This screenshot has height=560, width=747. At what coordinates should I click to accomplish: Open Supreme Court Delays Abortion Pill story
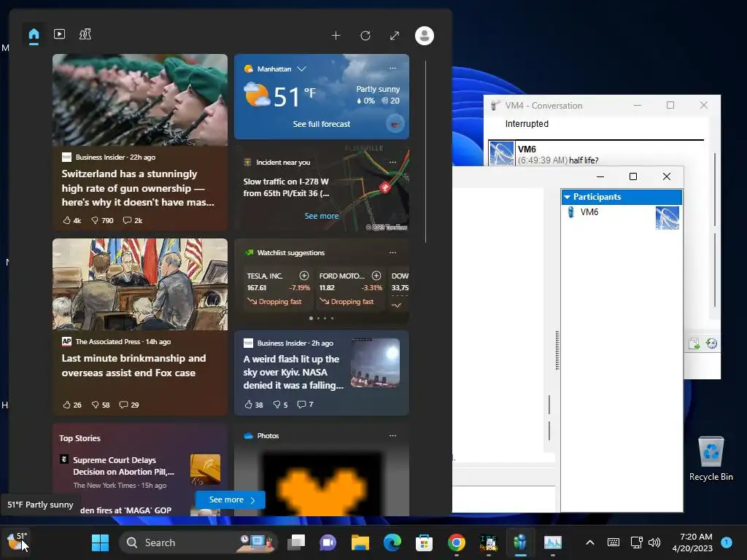pos(123,466)
